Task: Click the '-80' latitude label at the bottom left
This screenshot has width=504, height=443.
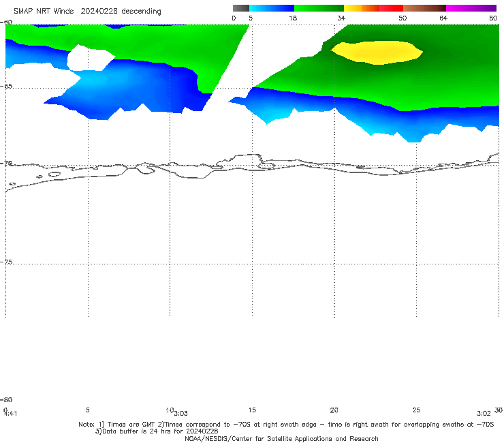Action: 6,399
